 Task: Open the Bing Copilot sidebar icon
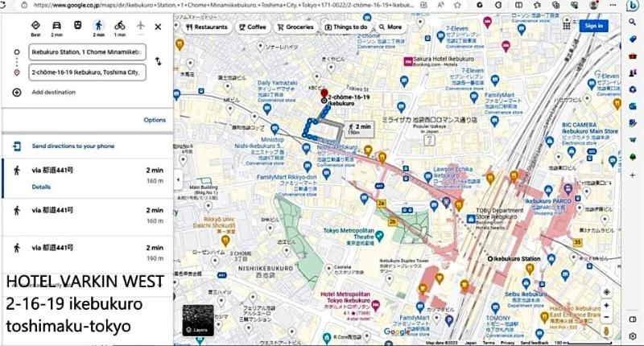tap(632, 6)
